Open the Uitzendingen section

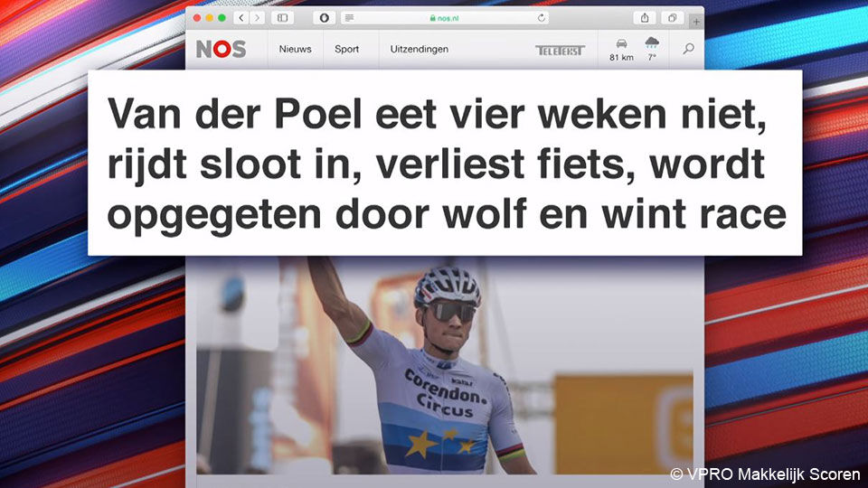419,49
